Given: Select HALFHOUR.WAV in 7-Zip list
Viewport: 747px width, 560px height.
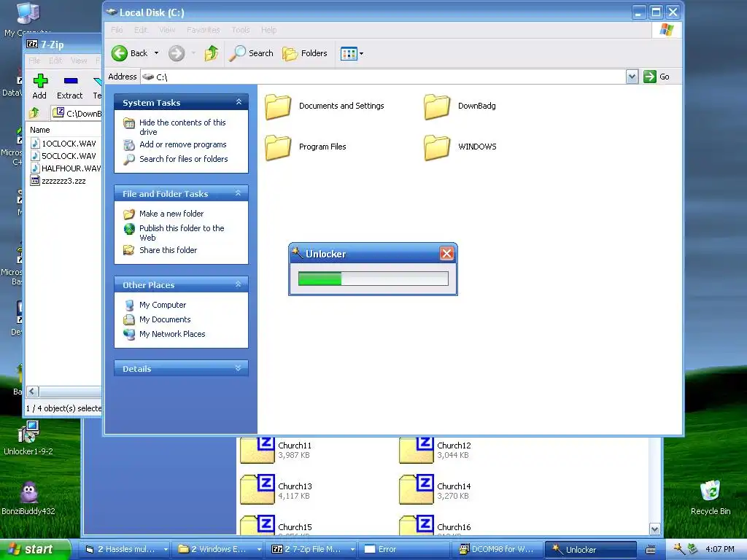Looking at the screenshot, I should tap(65, 168).
